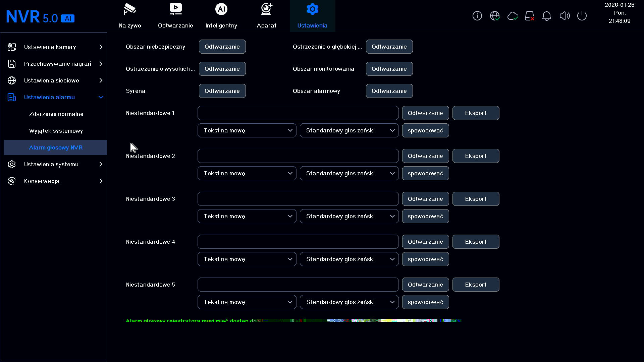
Task: Expand Konserwacja chevron
Action: (x=101, y=181)
